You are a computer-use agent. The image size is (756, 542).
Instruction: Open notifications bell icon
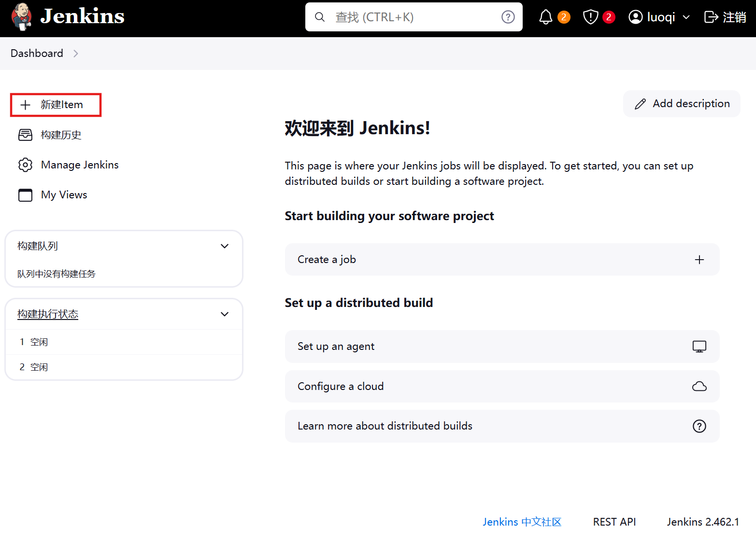(545, 17)
